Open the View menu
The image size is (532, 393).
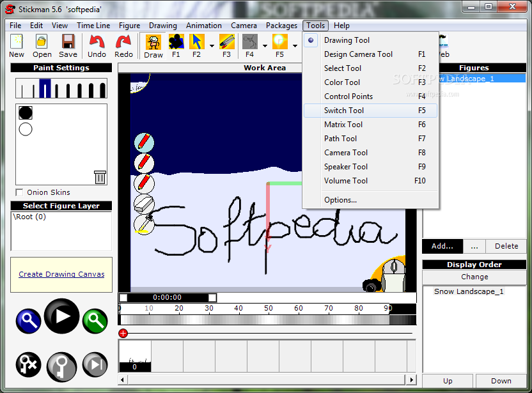[59, 26]
